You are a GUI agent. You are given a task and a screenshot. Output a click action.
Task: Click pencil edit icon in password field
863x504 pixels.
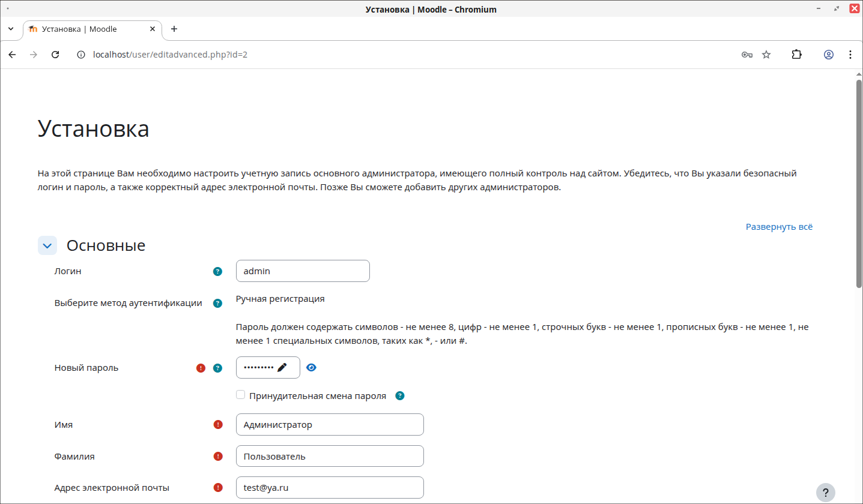click(282, 367)
